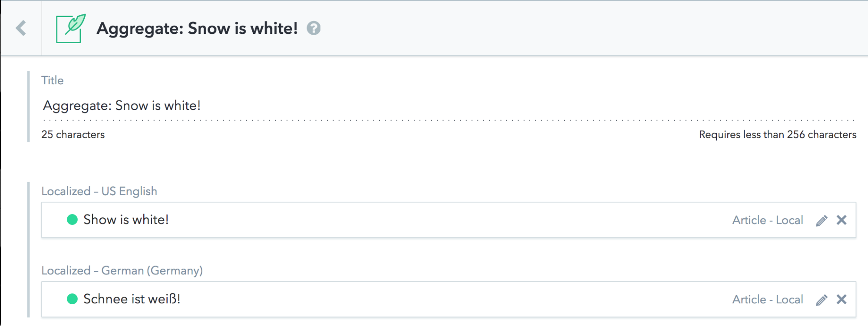Click the green status dot beside 'Show is white!'
This screenshot has height=326, width=868.
click(x=72, y=220)
